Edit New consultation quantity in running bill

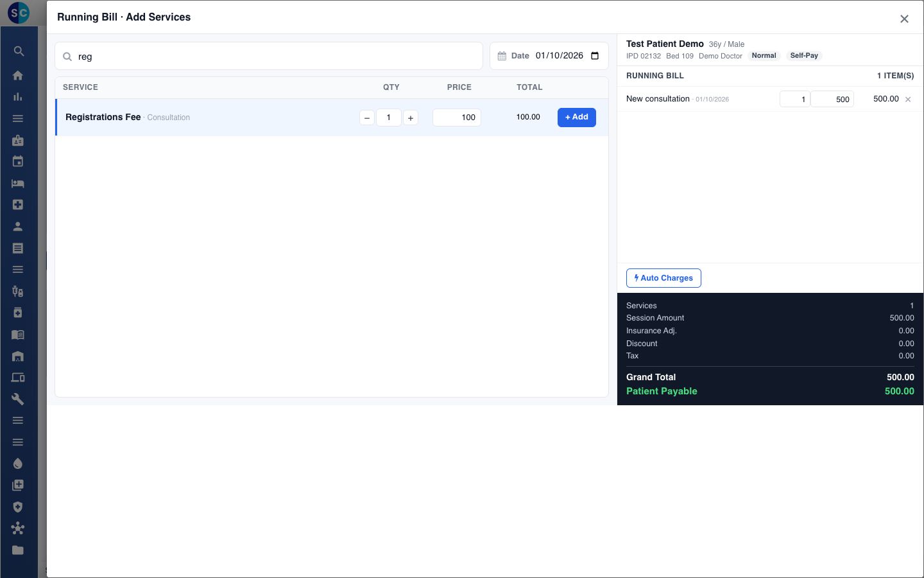tap(795, 99)
